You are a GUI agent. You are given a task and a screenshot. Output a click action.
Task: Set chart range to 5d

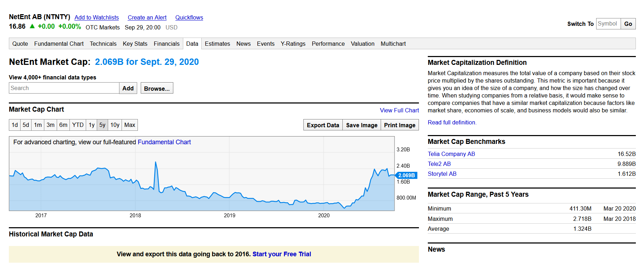click(26, 125)
